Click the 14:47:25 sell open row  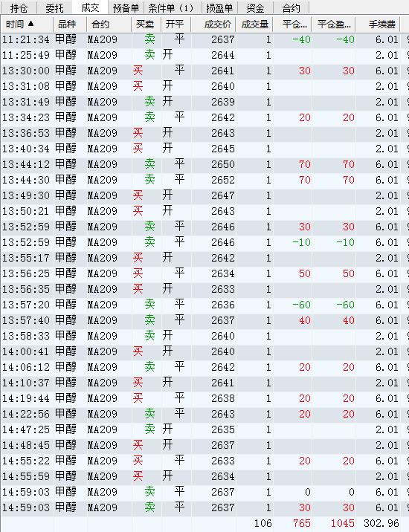pos(204,429)
